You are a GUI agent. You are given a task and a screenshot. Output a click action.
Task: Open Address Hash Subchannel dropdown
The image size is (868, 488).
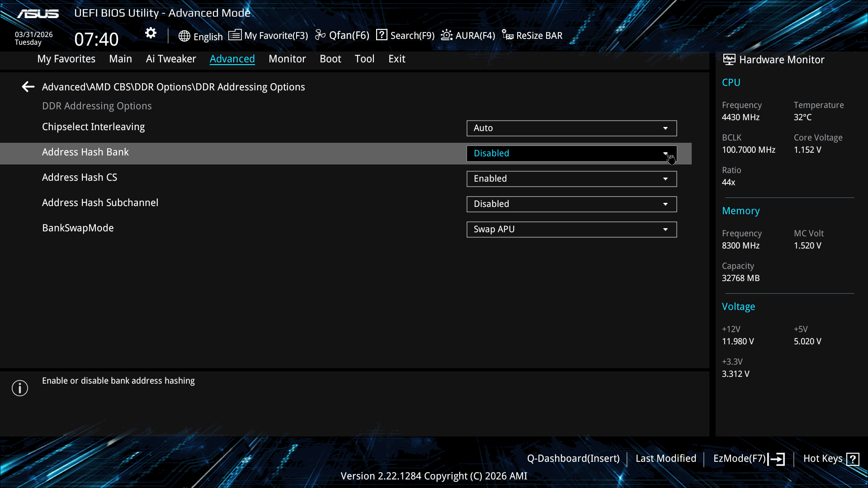(x=571, y=204)
